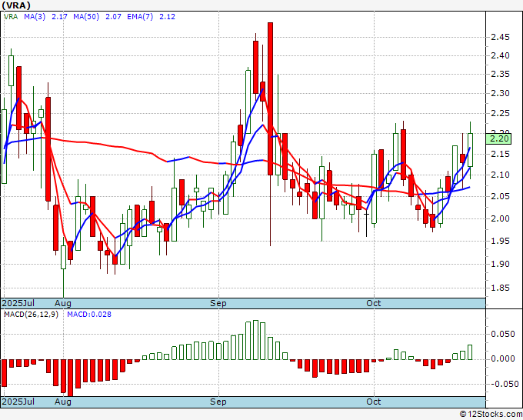
Task: Click the last green candlestick at 2.20
Action: tap(470, 150)
